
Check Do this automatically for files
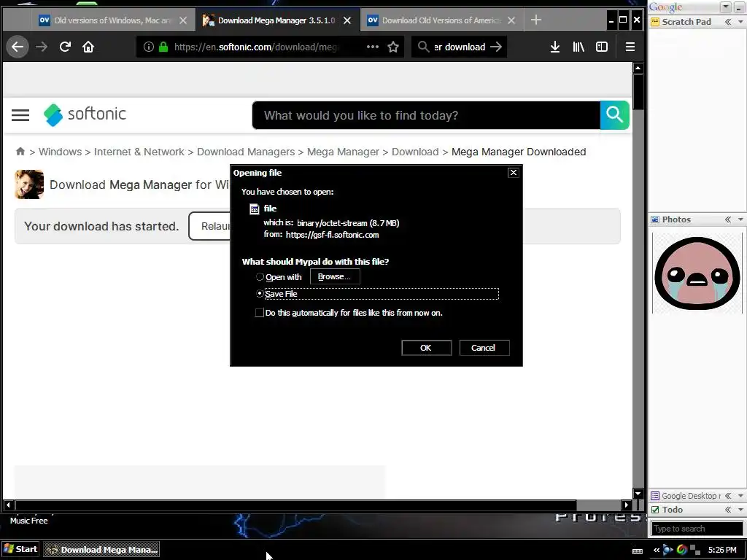pos(259,313)
